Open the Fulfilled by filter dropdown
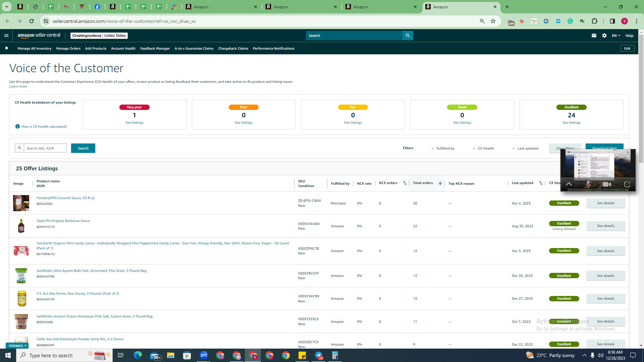 pos(443,148)
